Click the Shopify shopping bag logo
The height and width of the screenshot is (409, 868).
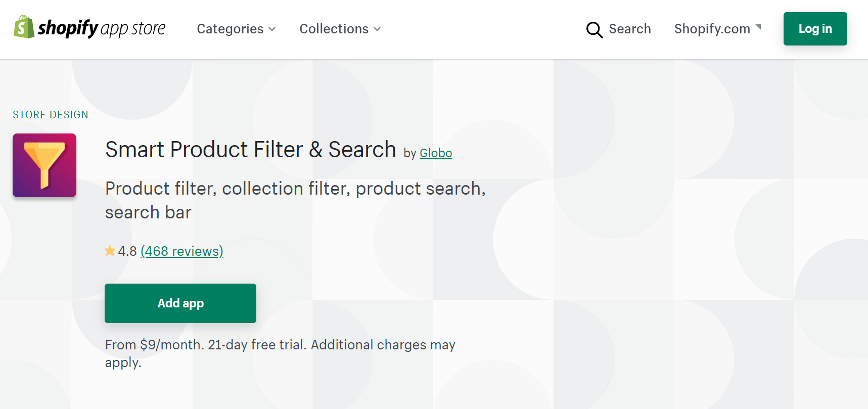[x=23, y=27]
